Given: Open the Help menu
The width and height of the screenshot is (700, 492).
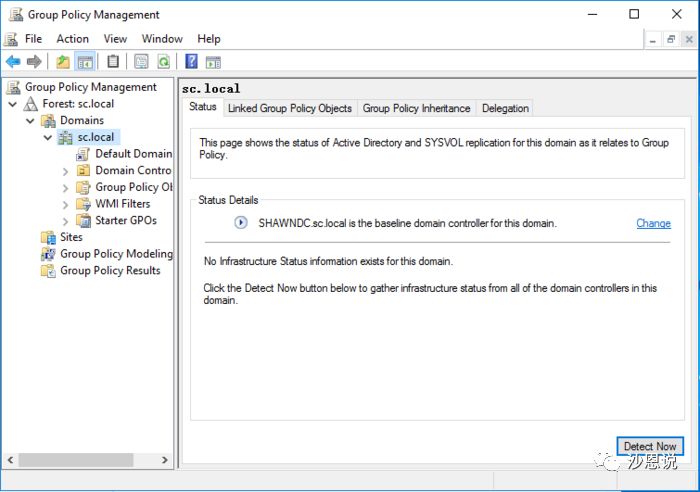Looking at the screenshot, I should pyautogui.click(x=208, y=39).
